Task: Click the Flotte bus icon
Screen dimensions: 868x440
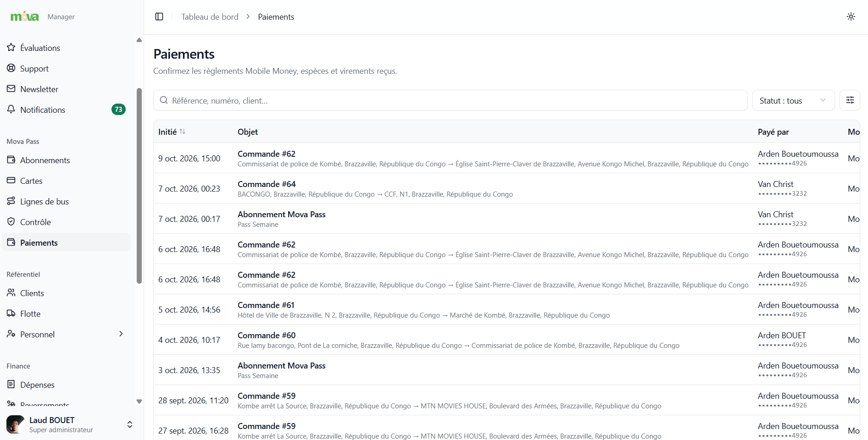Action: tap(11, 313)
